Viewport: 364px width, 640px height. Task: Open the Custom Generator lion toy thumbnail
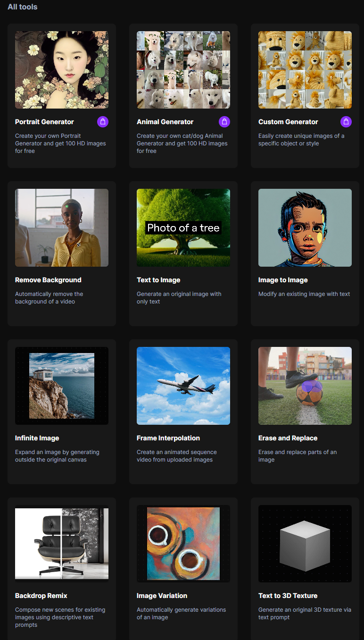pos(305,70)
